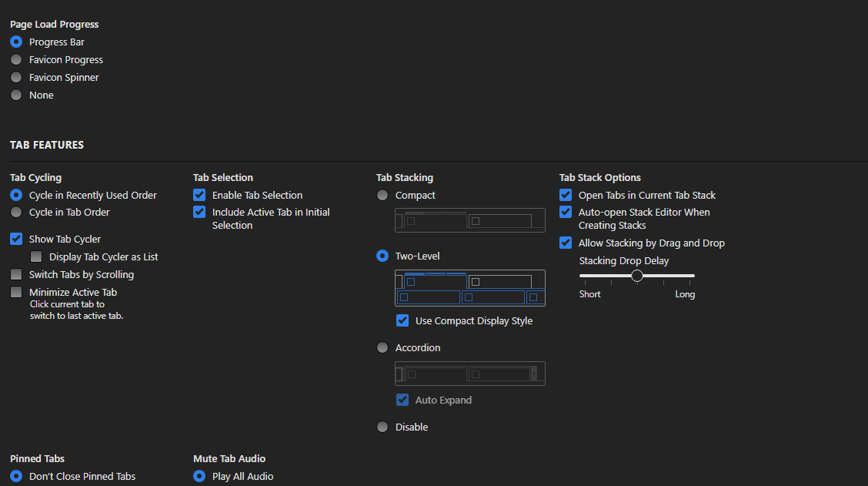Enable Minimize Active Tab option
This screenshot has height=486, width=868.
[x=16, y=293]
